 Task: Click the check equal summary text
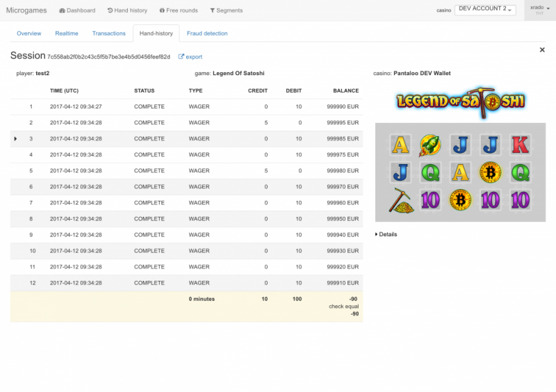(343, 306)
